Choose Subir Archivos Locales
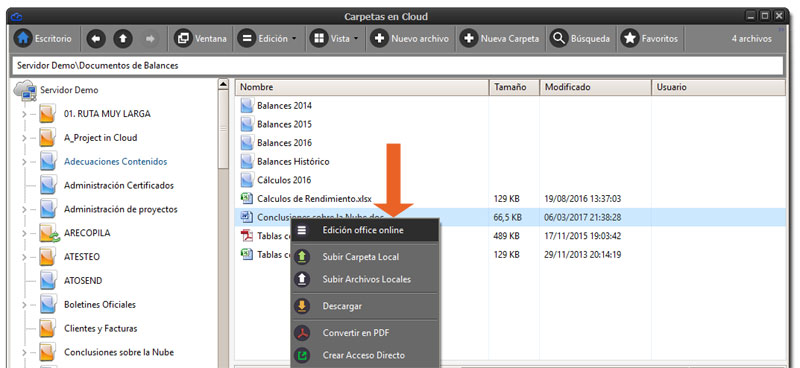Viewport: 800px width, 368px height. coord(365,279)
